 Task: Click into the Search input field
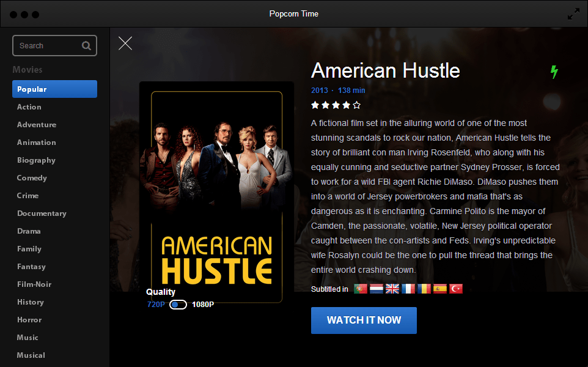point(55,45)
